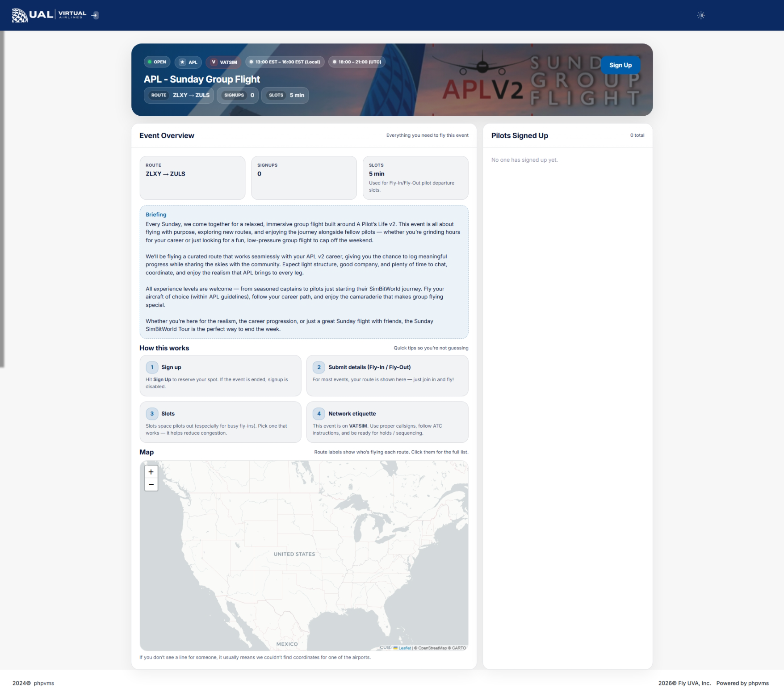Click the step 1 number icon for Sign up
The height and width of the screenshot is (697, 784).
[152, 367]
